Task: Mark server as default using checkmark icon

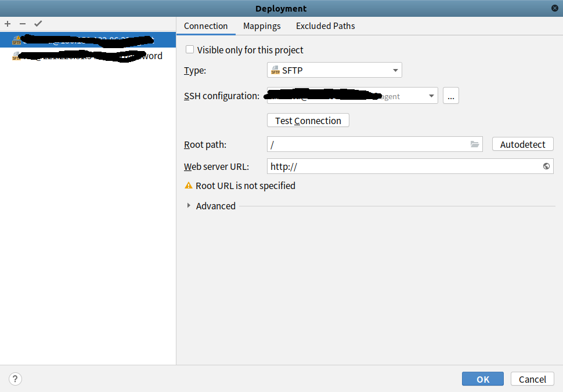Action: 38,24
